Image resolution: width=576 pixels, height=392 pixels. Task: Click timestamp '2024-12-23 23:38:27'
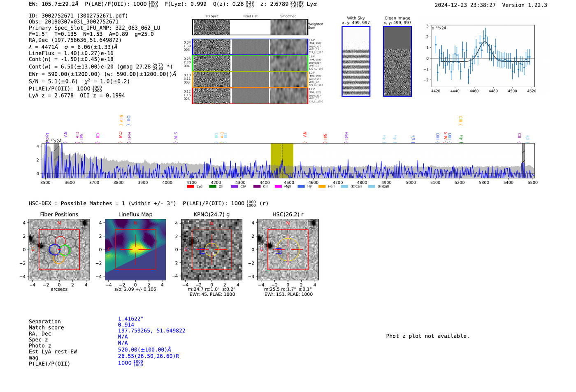pyautogui.click(x=465, y=5)
